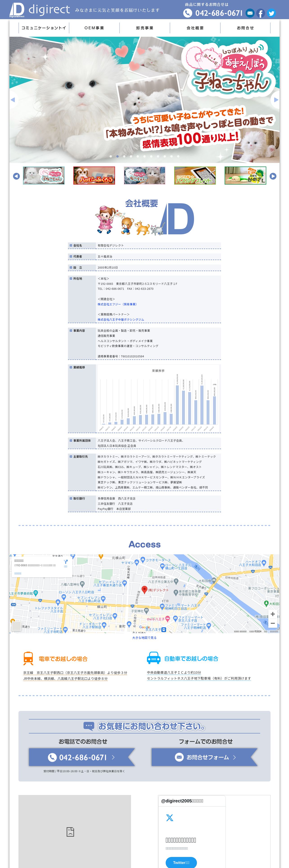The image size is (289, 868).
Task: Select the second slider pagination dot
Action: click(117, 156)
